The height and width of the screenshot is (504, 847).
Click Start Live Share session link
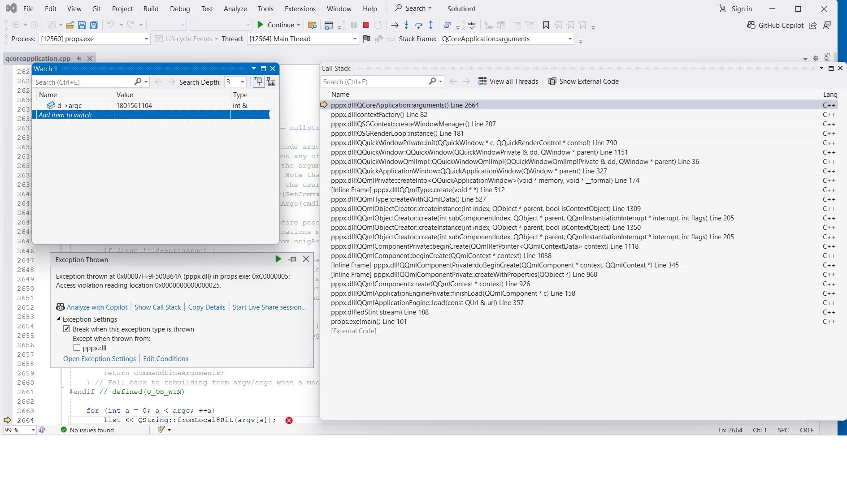tap(269, 307)
